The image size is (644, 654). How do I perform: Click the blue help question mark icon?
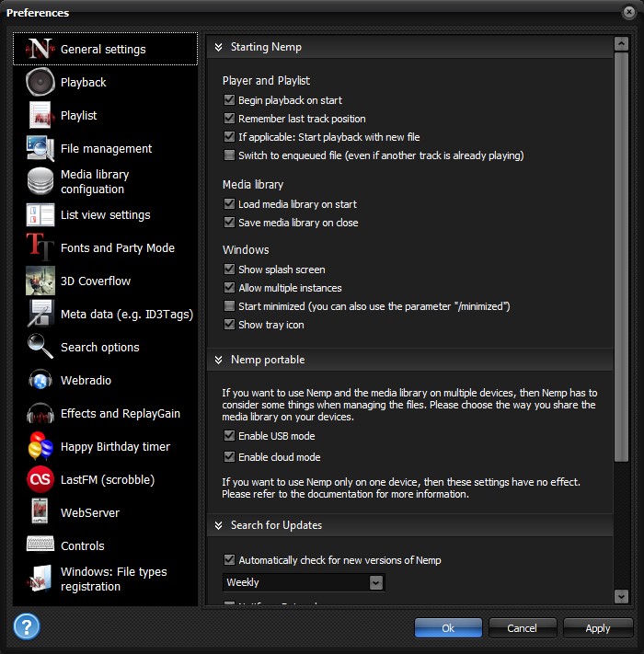[x=27, y=627]
